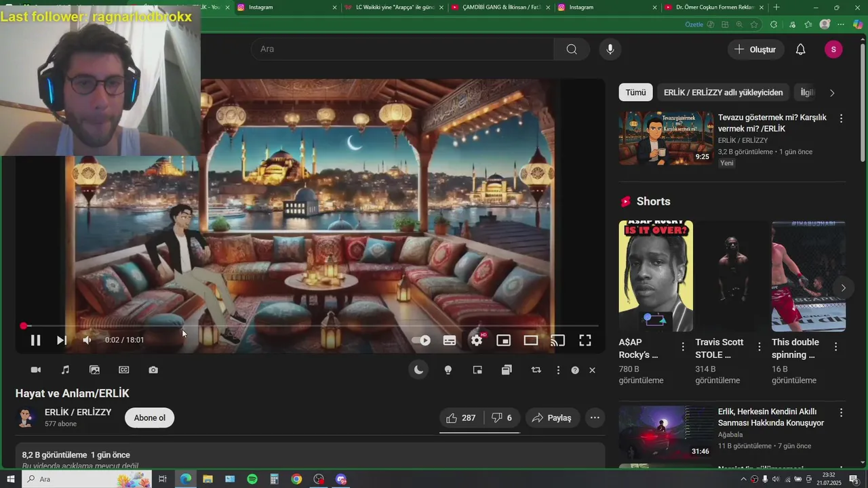Image resolution: width=868 pixels, height=488 pixels.
Task: Click the Paylaş share button
Action: pos(552,418)
